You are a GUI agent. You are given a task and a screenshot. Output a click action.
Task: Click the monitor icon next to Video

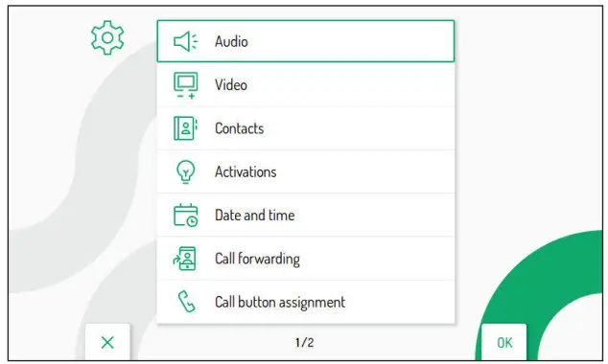pos(186,85)
